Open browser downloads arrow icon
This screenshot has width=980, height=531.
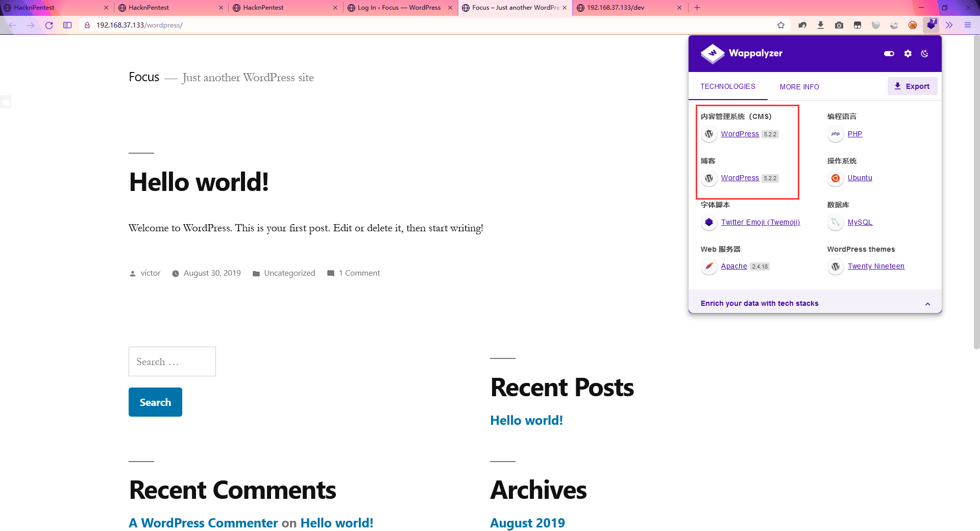821,25
